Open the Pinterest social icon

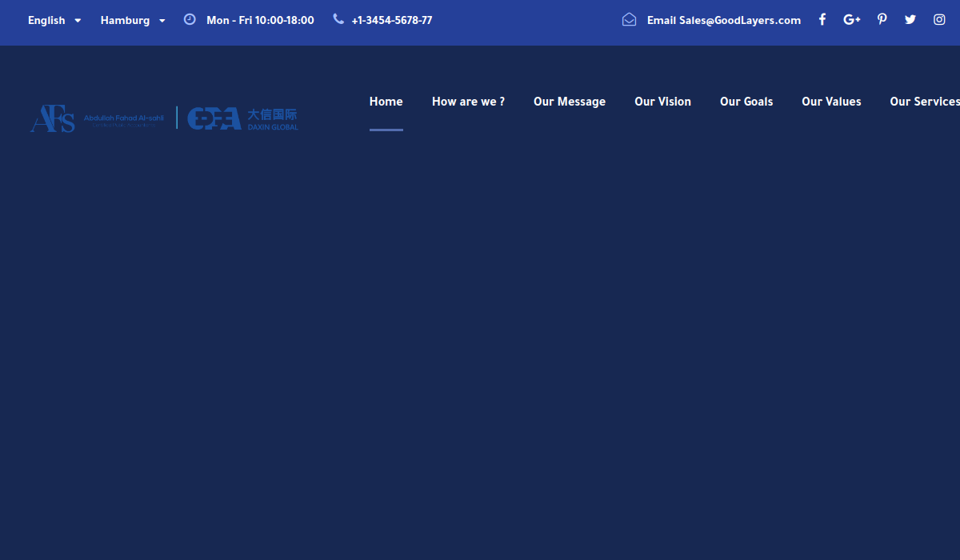(882, 20)
